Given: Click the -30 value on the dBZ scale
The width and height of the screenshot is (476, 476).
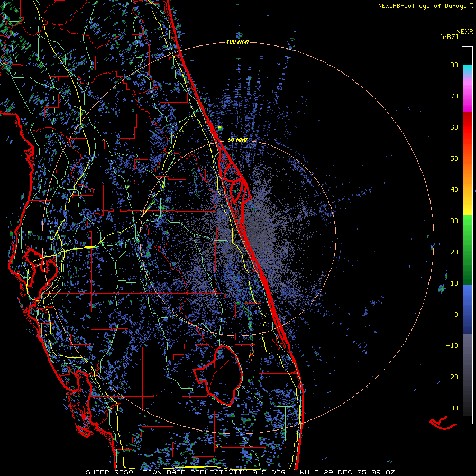Looking at the screenshot, I should coord(452,408).
